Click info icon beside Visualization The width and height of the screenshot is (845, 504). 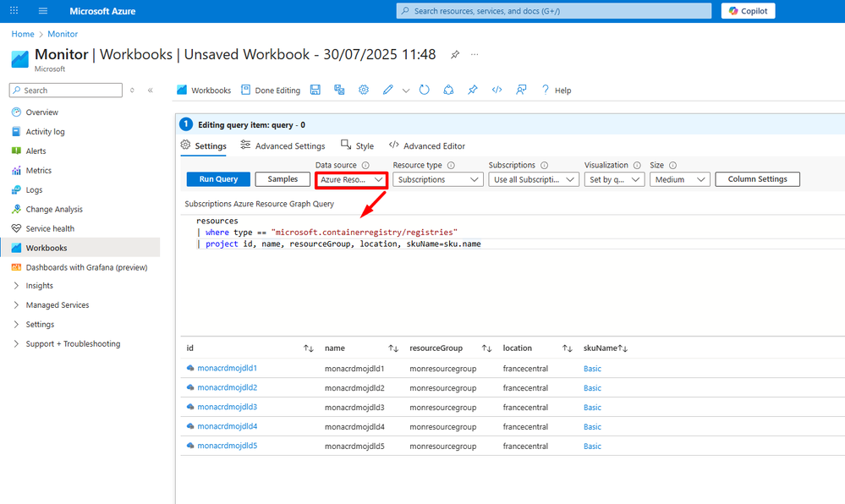pyautogui.click(x=637, y=166)
